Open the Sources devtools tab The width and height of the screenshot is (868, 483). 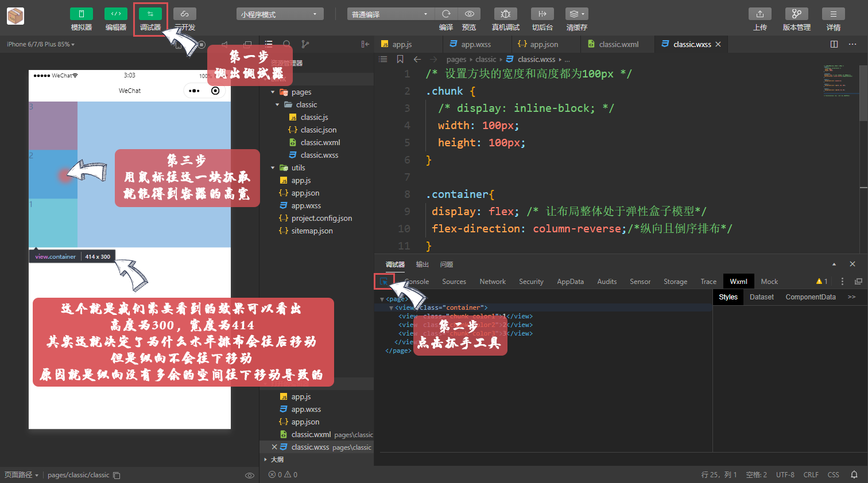[x=454, y=282]
